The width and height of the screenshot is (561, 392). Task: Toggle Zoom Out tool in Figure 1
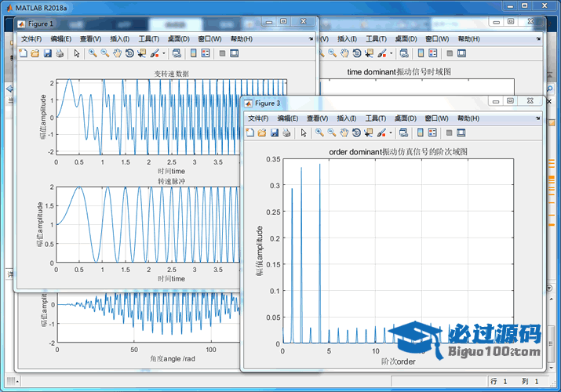coord(105,53)
